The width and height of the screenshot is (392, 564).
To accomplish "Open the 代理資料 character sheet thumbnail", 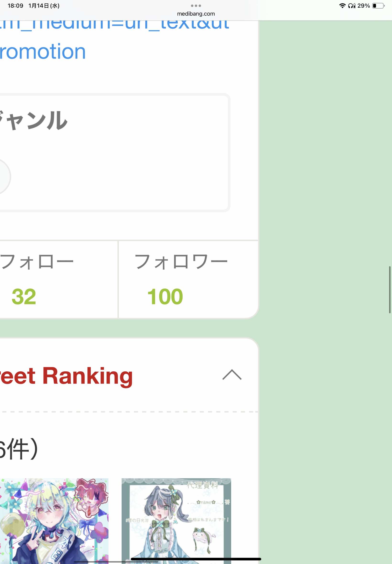I will pos(176,521).
